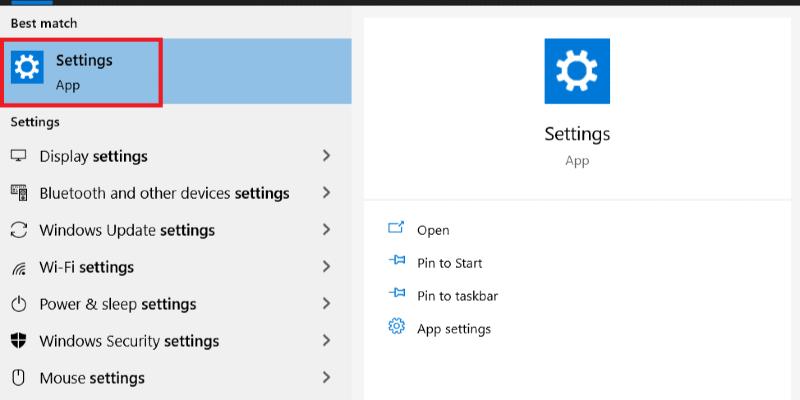
Task: Open Power & sleep settings result
Action: (176, 304)
